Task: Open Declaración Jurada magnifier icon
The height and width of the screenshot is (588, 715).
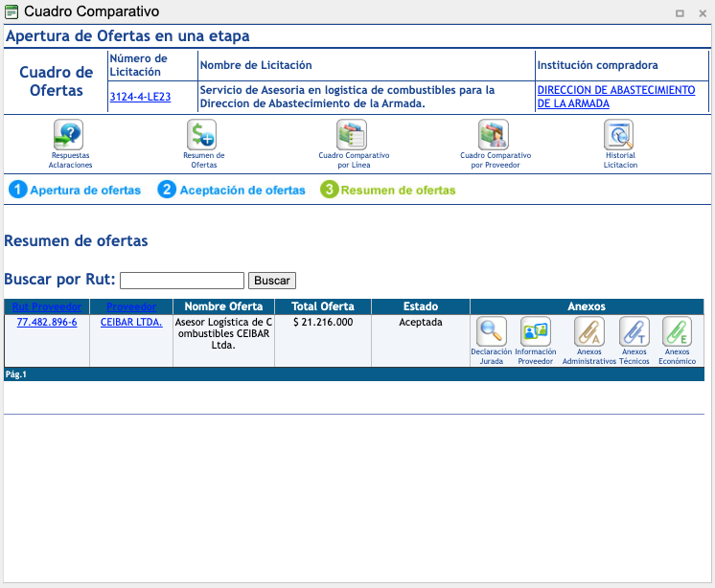Action: (491, 331)
